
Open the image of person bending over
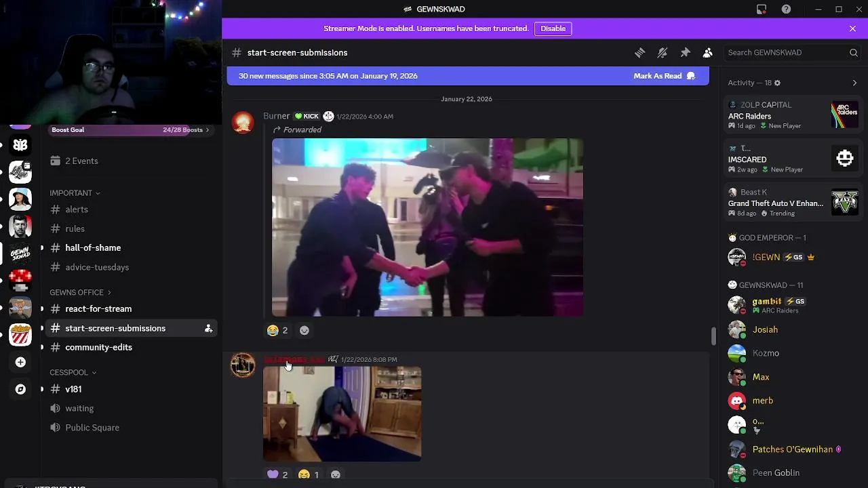pyautogui.click(x=342, y=414)
